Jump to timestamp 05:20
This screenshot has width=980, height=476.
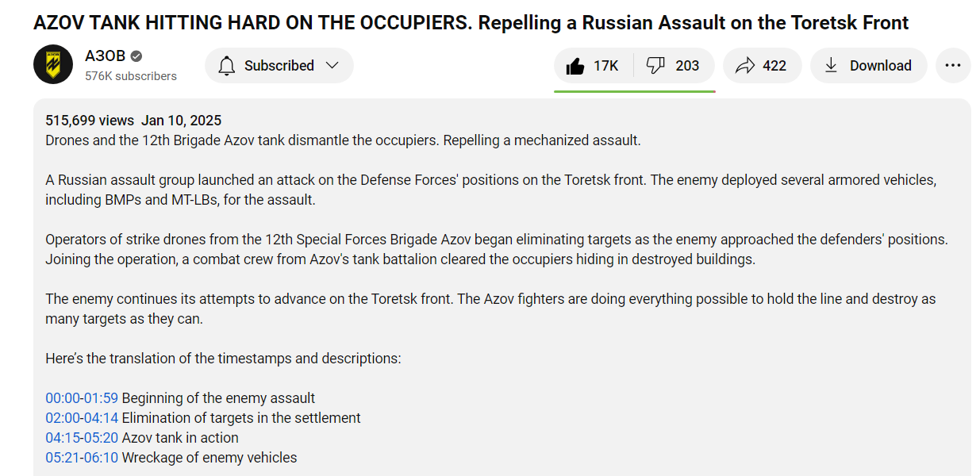pyautogui.click(x=101, y=438)
